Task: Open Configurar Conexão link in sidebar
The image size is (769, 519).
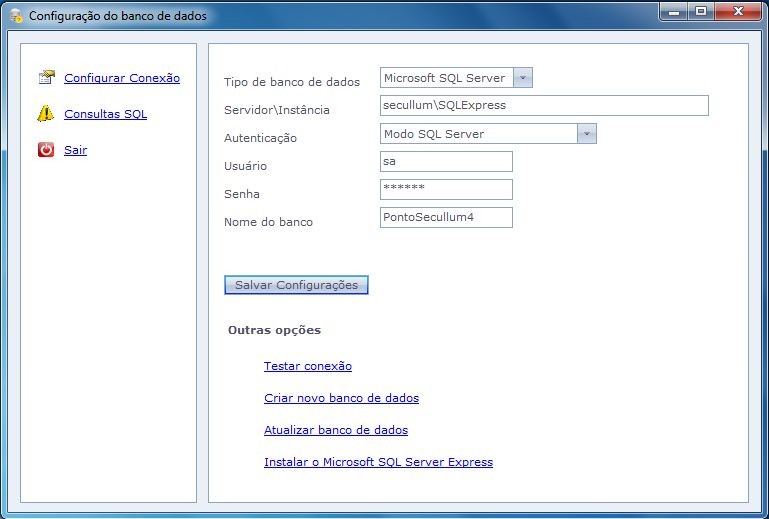Action: 121,78
